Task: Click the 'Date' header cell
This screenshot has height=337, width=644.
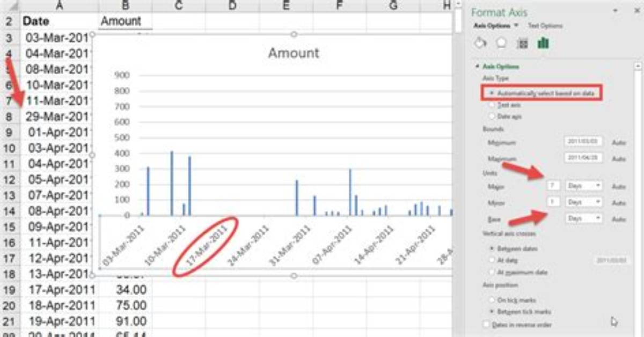Action: [58, 21]
